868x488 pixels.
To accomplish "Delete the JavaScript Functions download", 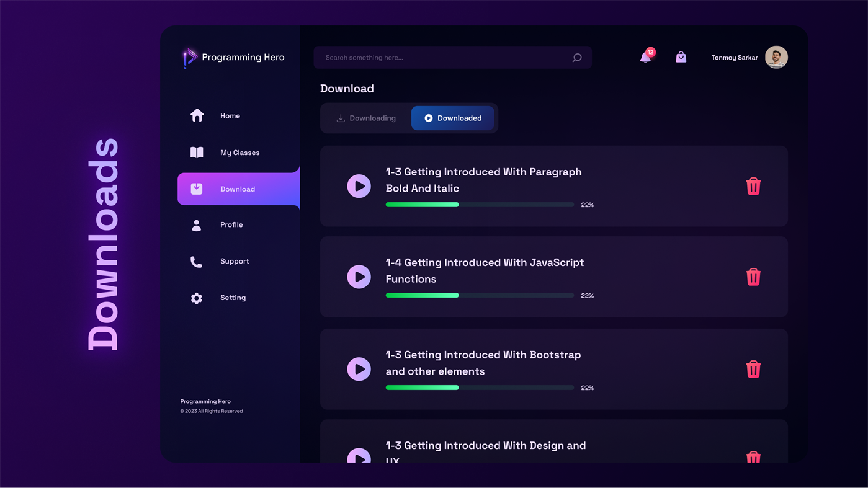I will point(753,277).
